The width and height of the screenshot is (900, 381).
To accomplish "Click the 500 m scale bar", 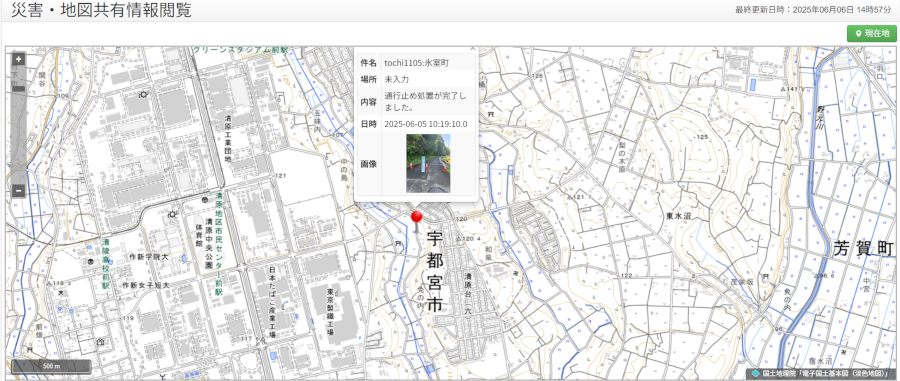I will pyautogui.click(x=52, y=366).
